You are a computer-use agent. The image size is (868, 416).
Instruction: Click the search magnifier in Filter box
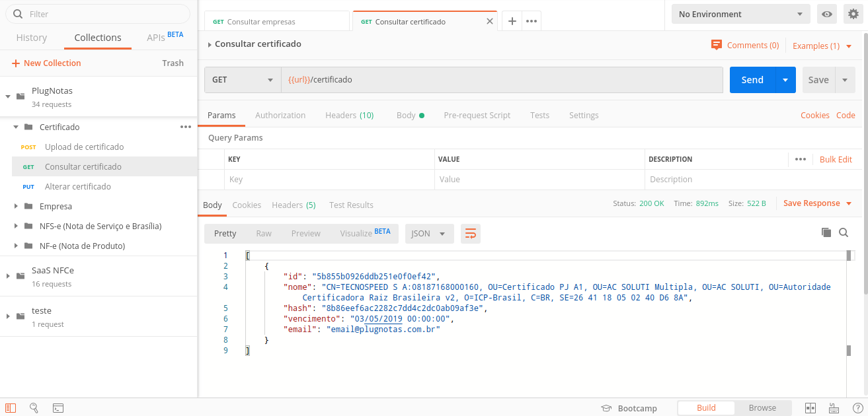pyautogui.click(x=18, y=14)
